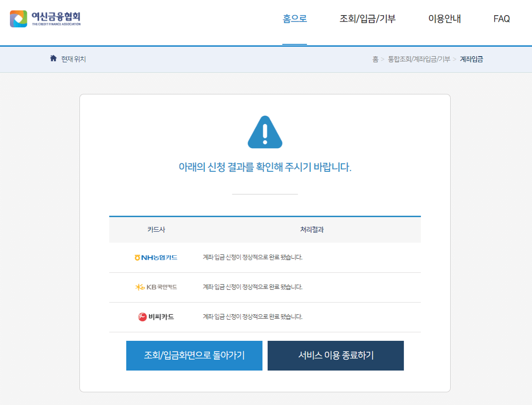
Task: Select the 비씨카드 logo
Action: point(156,317)
